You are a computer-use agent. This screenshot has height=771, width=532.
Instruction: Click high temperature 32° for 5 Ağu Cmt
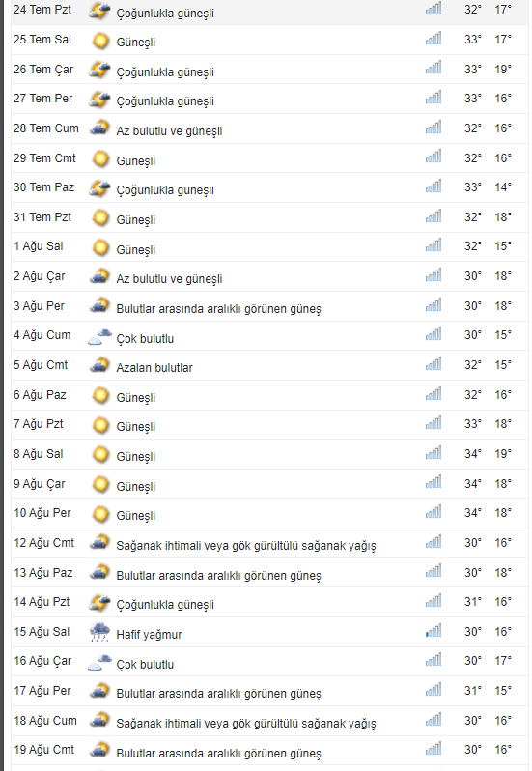tap(473, 365)
